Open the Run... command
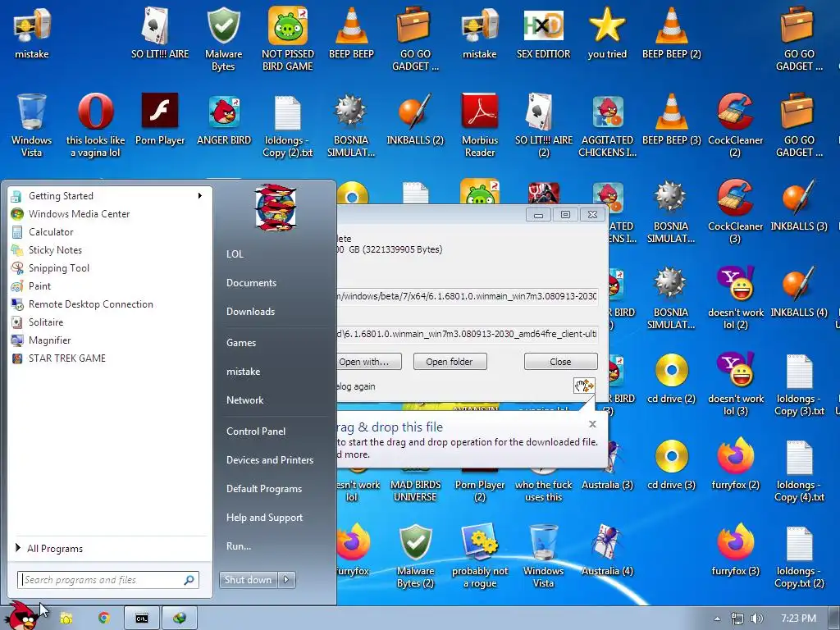Image resolution: width=840 pixels, height=630 pixels. point(239,546)
